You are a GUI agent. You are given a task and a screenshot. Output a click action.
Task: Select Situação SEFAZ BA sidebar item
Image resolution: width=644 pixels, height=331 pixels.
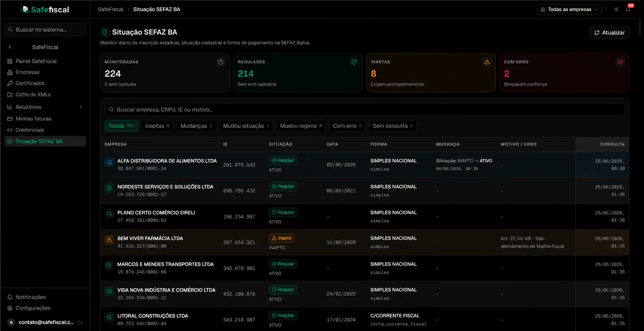(x=45, y=141)
